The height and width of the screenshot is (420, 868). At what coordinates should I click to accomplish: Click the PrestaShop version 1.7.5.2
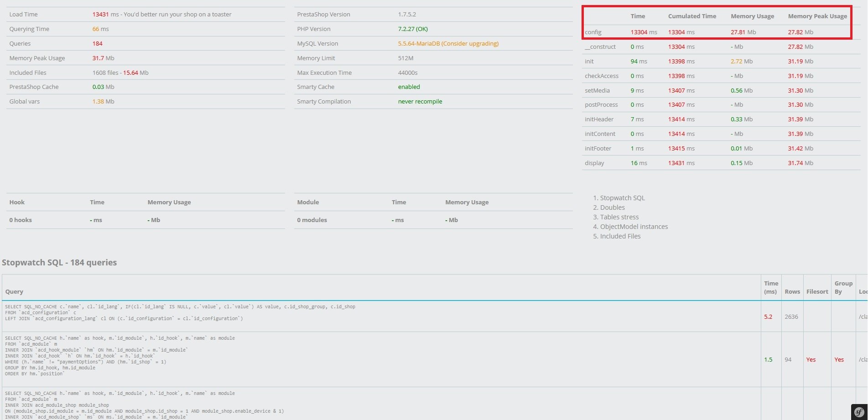(x=407, y=14)
